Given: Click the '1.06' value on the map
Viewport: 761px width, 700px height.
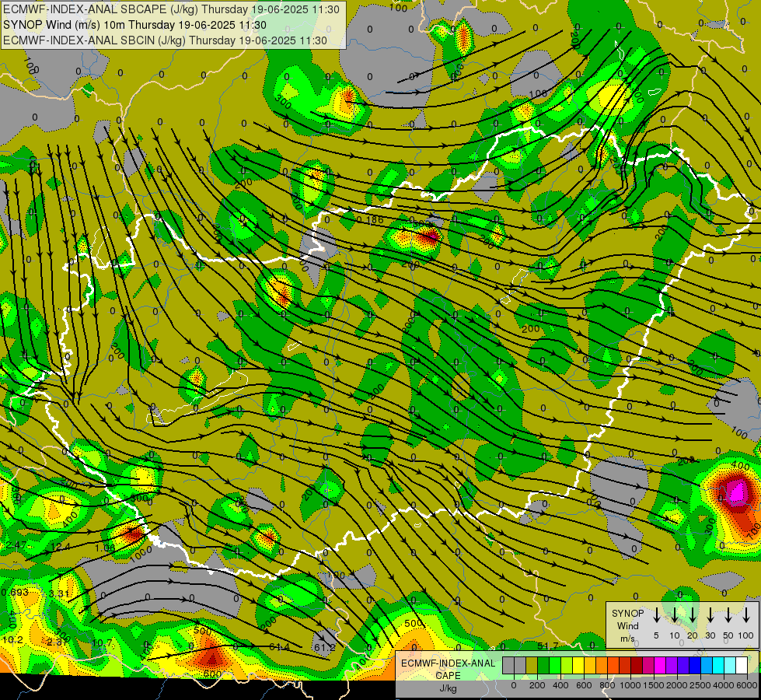Looking at the screenshot, I should pyautogui.click(x=105, y=548).
